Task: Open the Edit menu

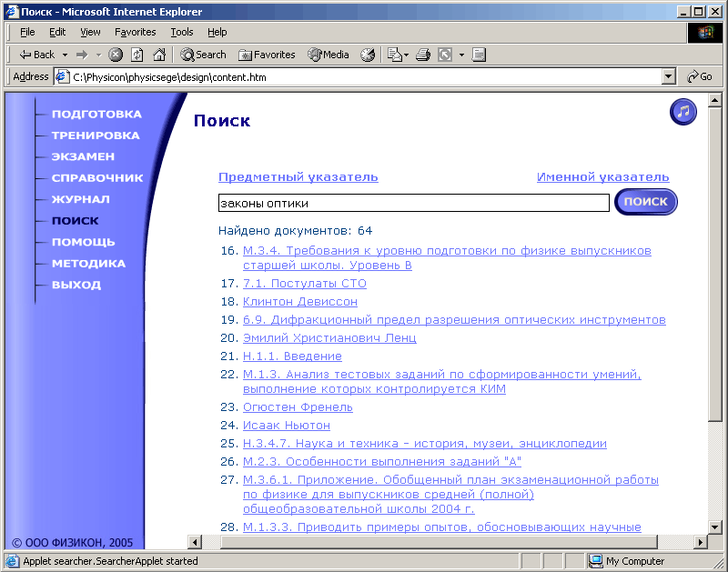Action: coord(57,32)
